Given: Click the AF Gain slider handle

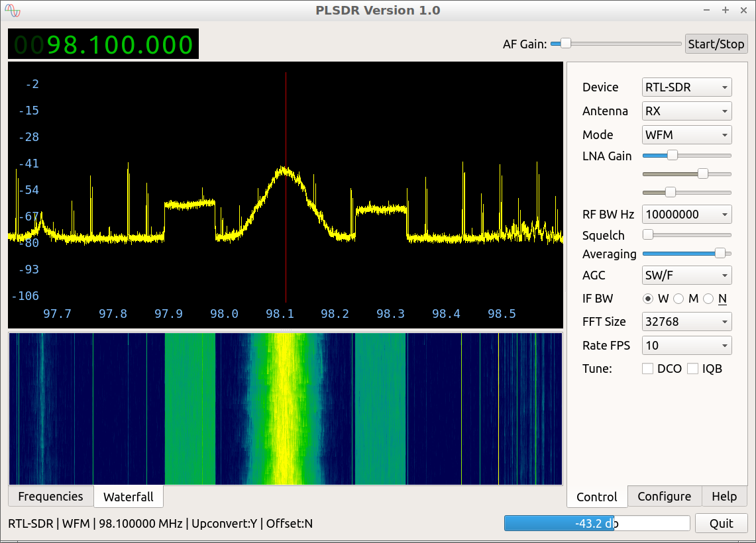Looking at the screenshot, I should coord(565,44).
